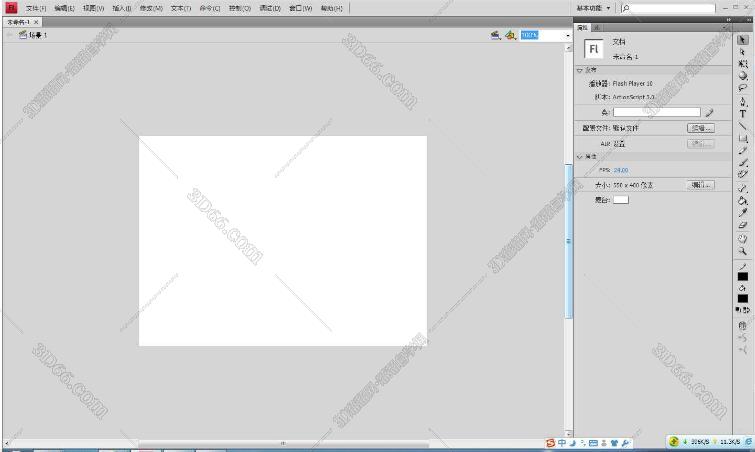
Task: Open the Properties panel options menu
Action: pyautogui.click(x=725, y=28)
